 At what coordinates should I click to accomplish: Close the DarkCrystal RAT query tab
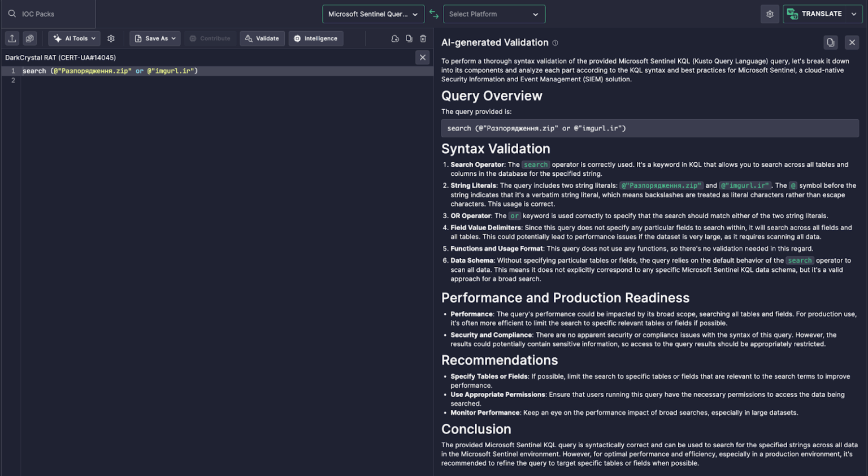point(422,57)
